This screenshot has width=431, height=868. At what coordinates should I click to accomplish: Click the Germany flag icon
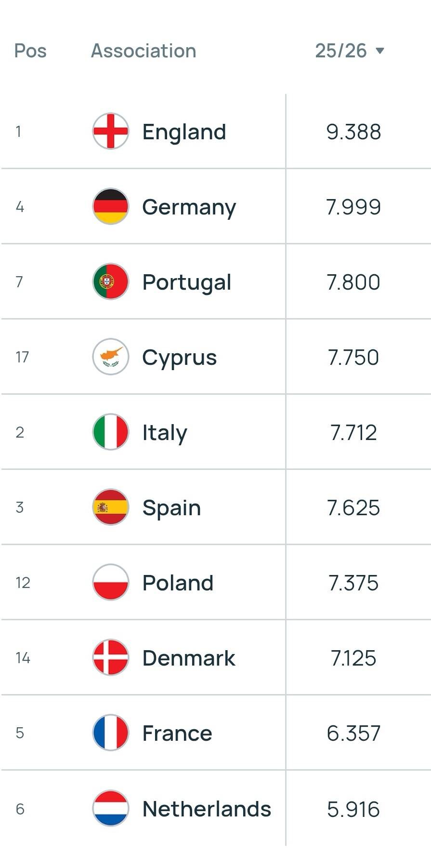tap(110, 206)
